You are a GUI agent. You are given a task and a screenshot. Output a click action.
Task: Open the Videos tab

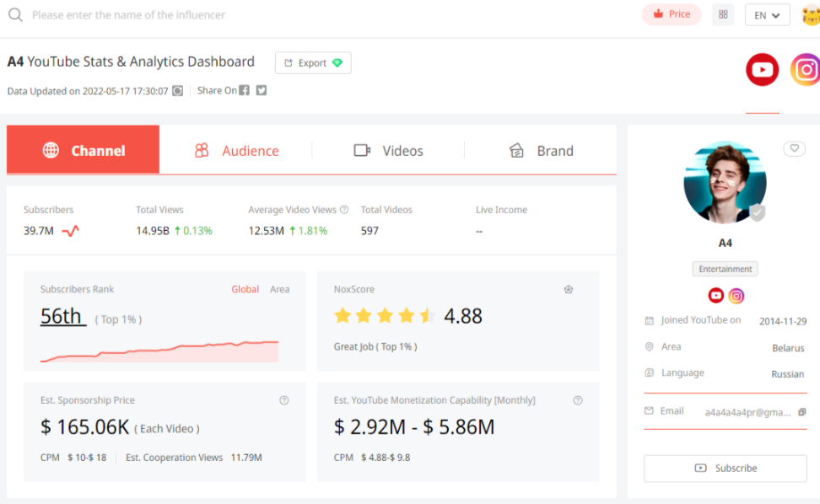pyautogui.click(x=388, y=150)
